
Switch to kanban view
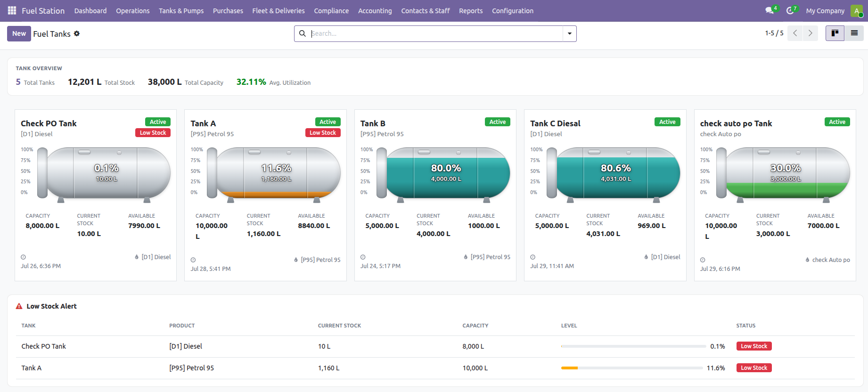pos(835,33)
